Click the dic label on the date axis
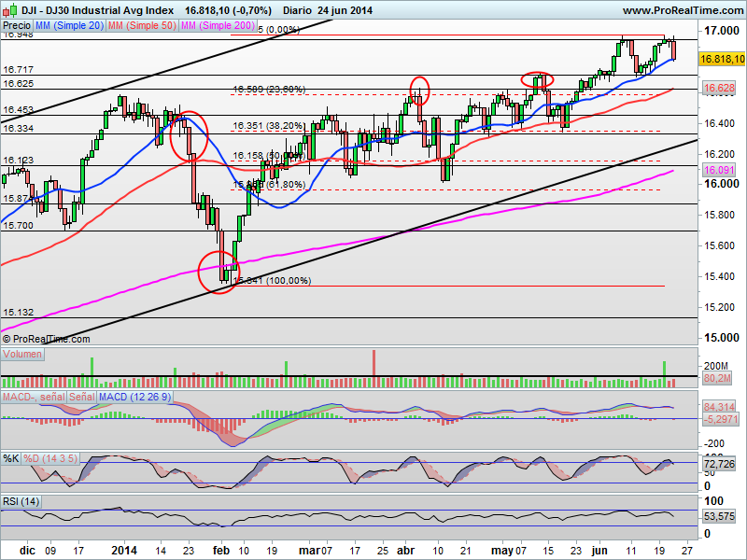The image size is (747, 560). tap(28, 551)
